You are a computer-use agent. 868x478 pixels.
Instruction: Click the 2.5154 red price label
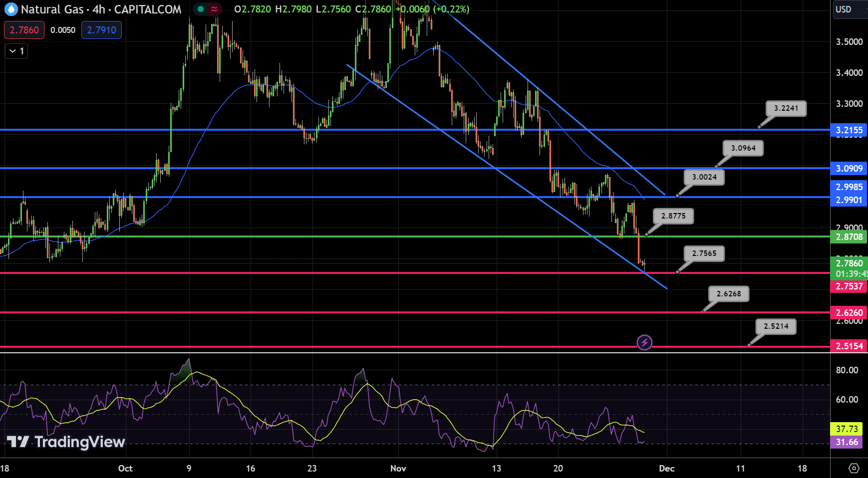click(849, 346)
